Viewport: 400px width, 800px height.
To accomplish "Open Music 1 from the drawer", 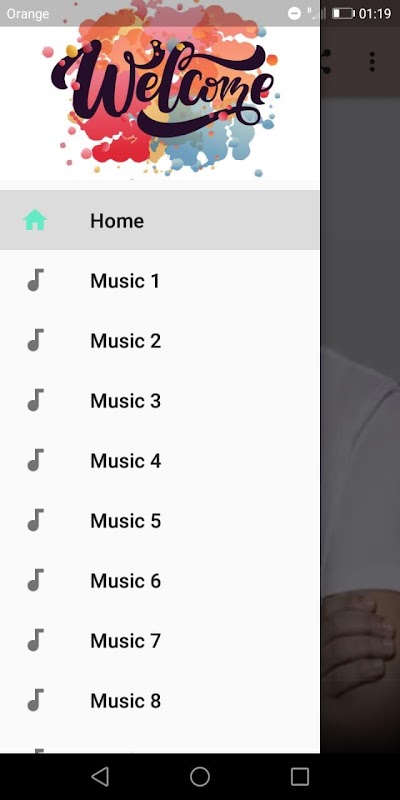I will tap(160, 281).
